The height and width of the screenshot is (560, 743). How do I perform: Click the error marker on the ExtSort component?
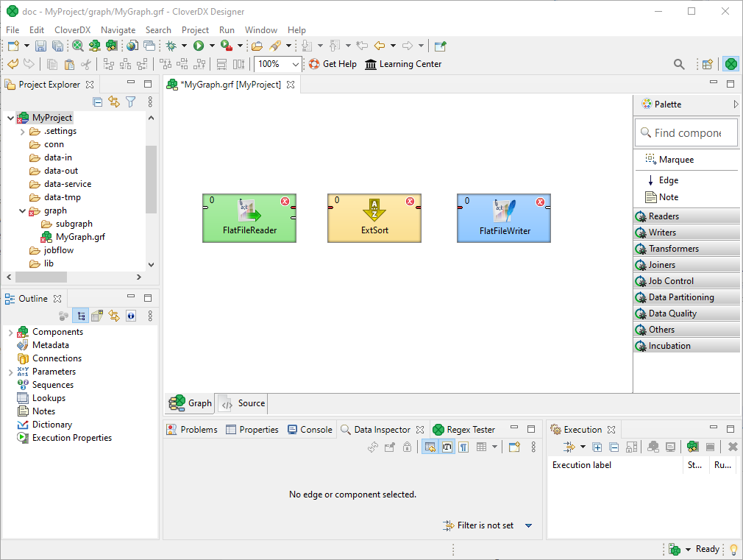click(410, 202)
